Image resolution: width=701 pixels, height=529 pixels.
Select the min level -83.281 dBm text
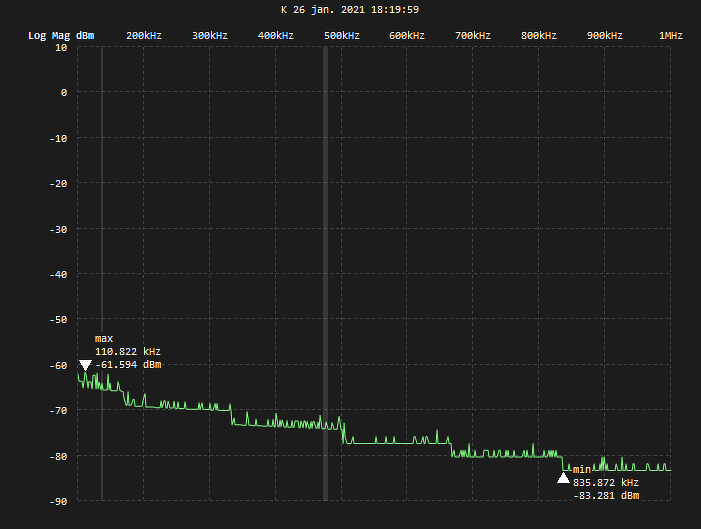pos(606,495)
